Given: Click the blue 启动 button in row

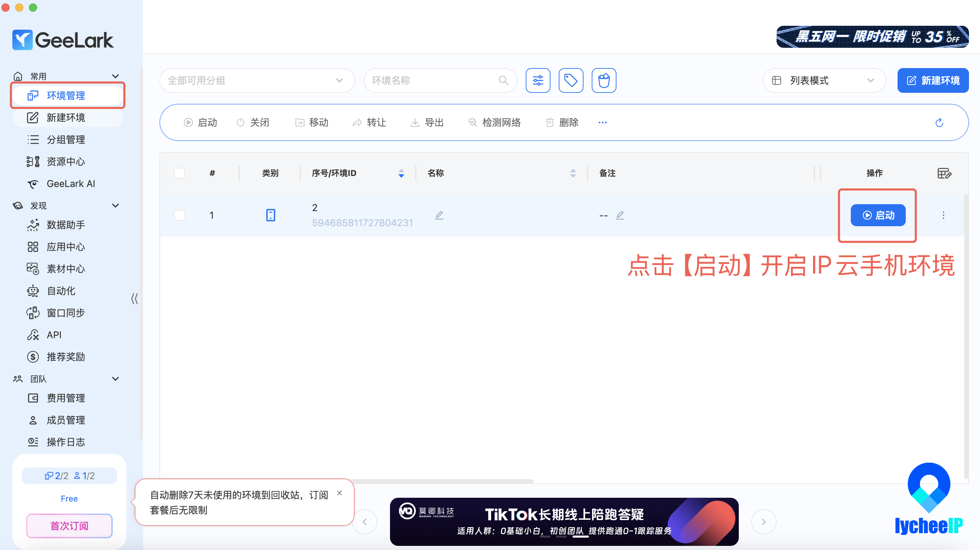Looking at the screenshot, I should point(878,215).
